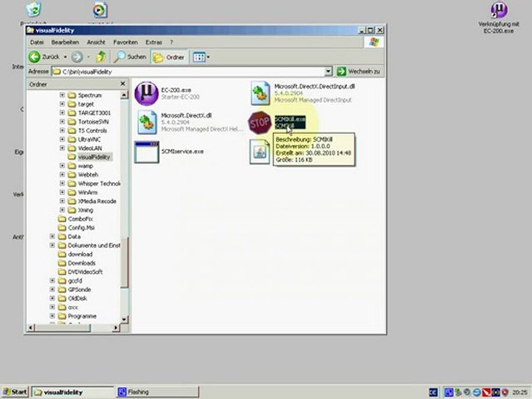Select the file icon below SCMIKill.exe
Viewport: 532px width, 399px height.
(x=259, y=152)
